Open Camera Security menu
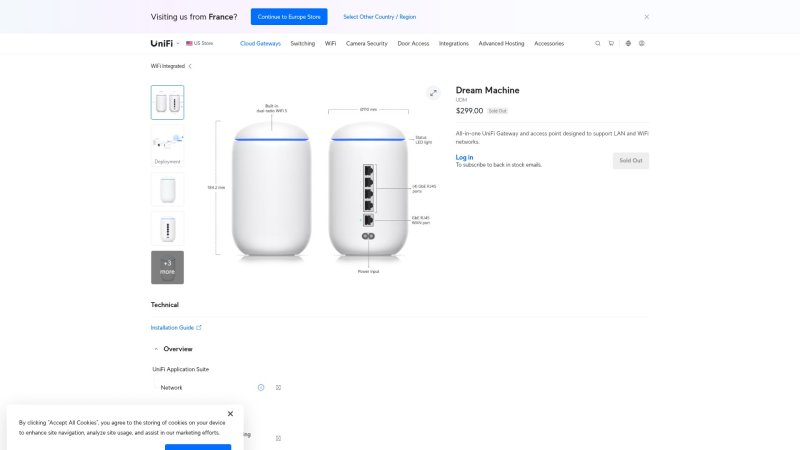Viewport: 800px width, 450px height. (366, 43)
